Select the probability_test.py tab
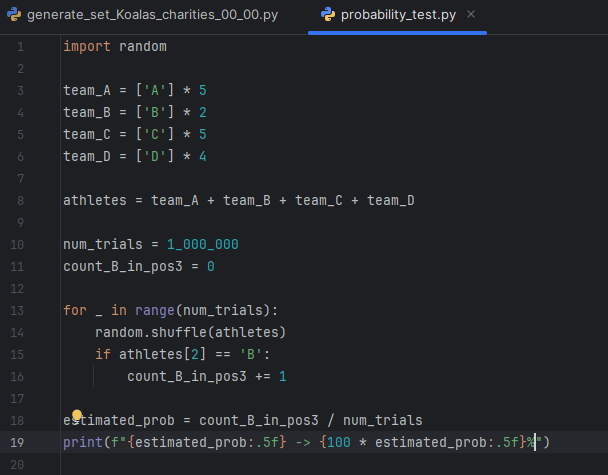The width and height of the screenshot is (608, 475). (398, 15)
